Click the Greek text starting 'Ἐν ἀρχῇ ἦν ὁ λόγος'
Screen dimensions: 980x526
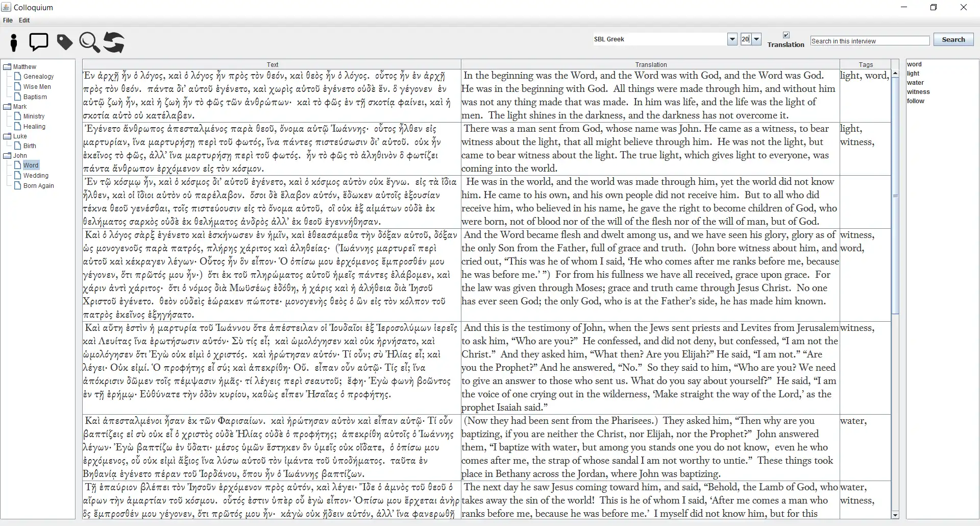272,95
